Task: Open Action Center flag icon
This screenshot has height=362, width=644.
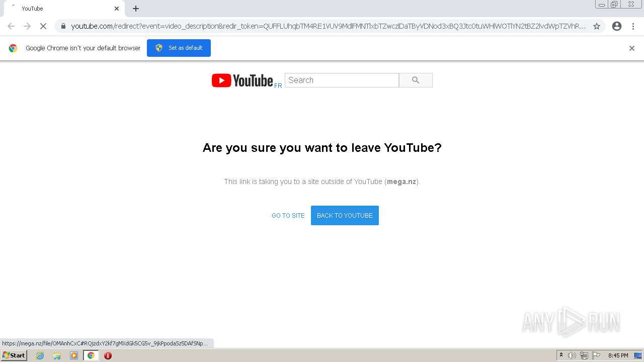Action: pyautogui.click(x=596, y=355)
